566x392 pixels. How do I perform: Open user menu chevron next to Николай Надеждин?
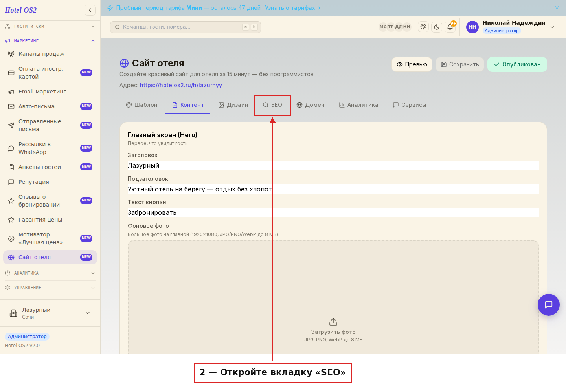coord(552,27)
